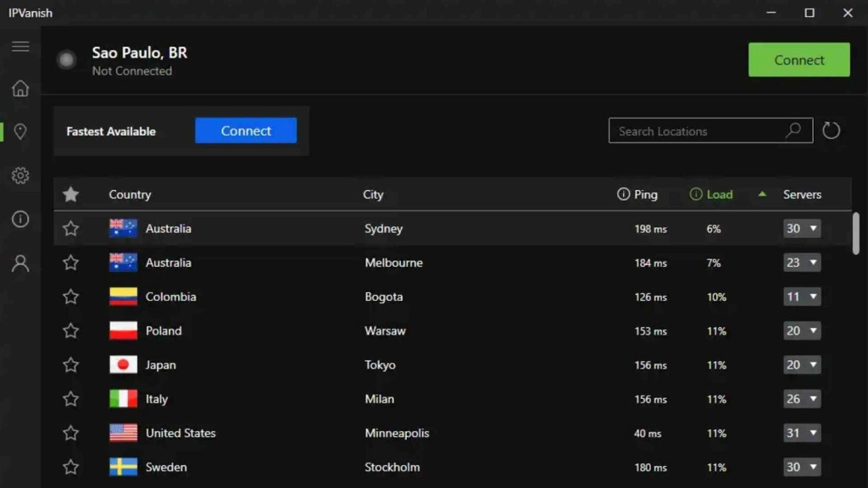Select the Sydney city row text
The width and height of the screenshot is (868, 488).
(384, 229)
